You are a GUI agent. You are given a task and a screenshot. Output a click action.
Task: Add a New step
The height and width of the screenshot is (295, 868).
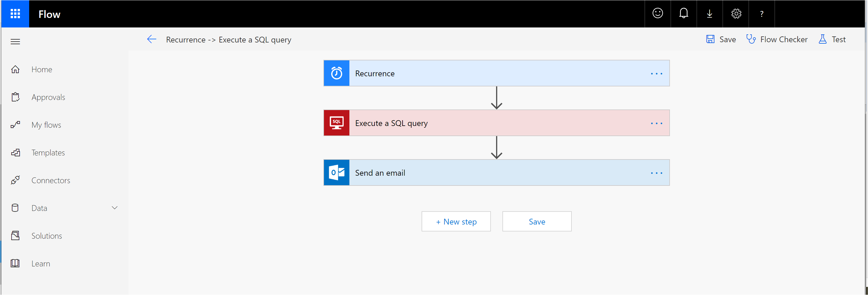coord(456,222)
